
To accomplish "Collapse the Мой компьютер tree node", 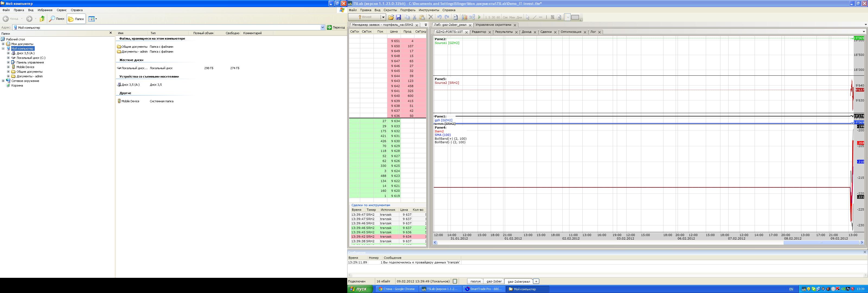I will tap(3, 49).
